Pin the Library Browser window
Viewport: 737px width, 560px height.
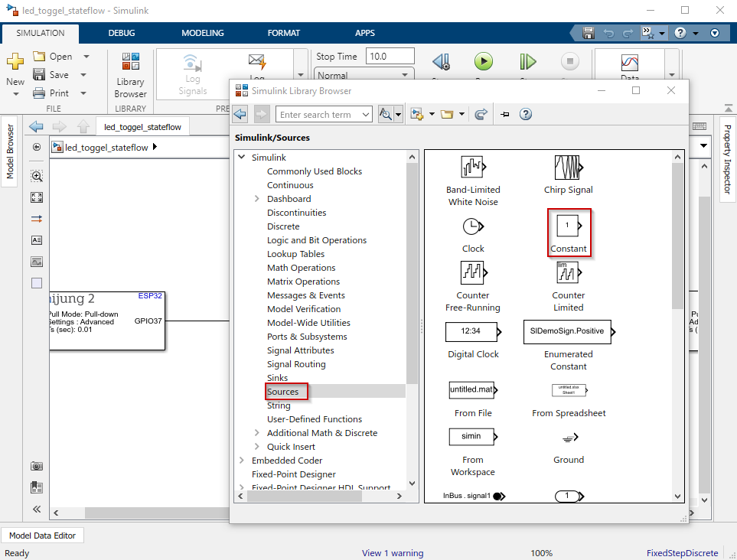tap(505, 114)
